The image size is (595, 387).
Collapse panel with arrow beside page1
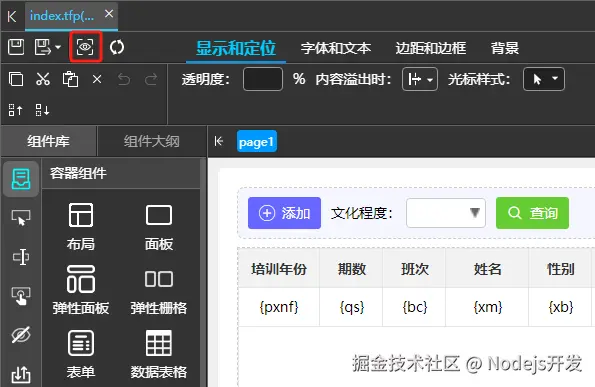coord(219,142)
